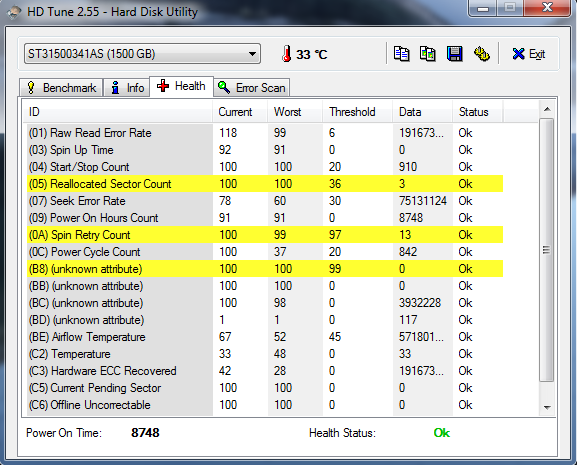Open the Error Scan tab

pos(252,88)
